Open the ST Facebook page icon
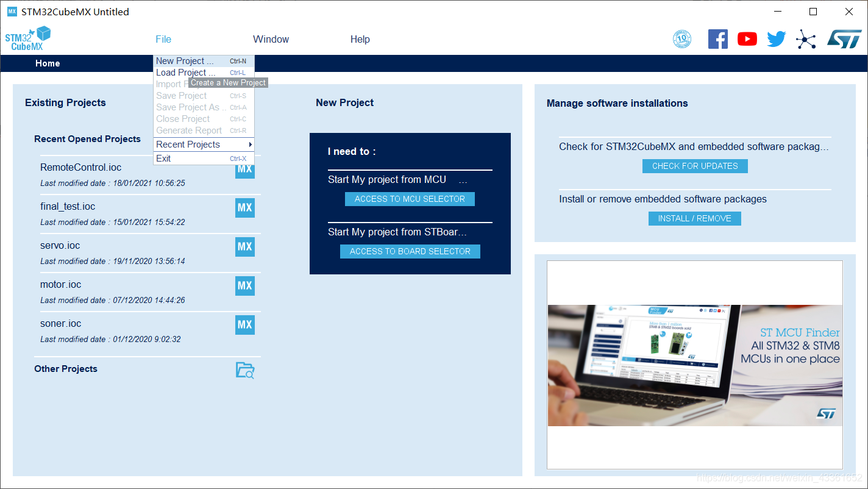The height and width of the screenshot is (489, 868). 718,39
